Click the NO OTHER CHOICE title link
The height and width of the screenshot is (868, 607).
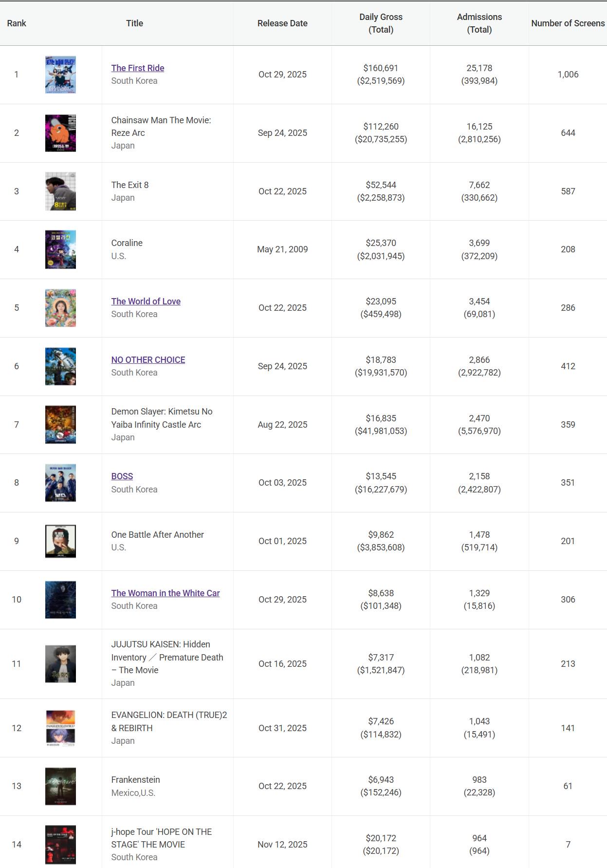pyautogui.click(x=148, y=360)
